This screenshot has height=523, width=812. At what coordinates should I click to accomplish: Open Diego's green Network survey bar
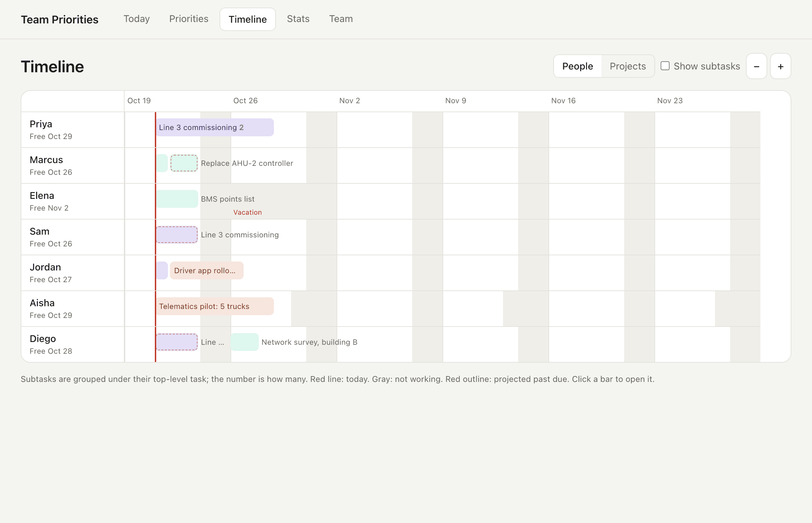[245, 342]
